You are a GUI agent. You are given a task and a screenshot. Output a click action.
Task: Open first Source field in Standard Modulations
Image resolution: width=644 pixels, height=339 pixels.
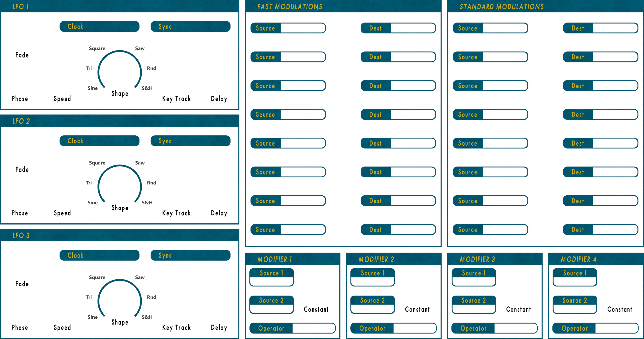point(490,28)
